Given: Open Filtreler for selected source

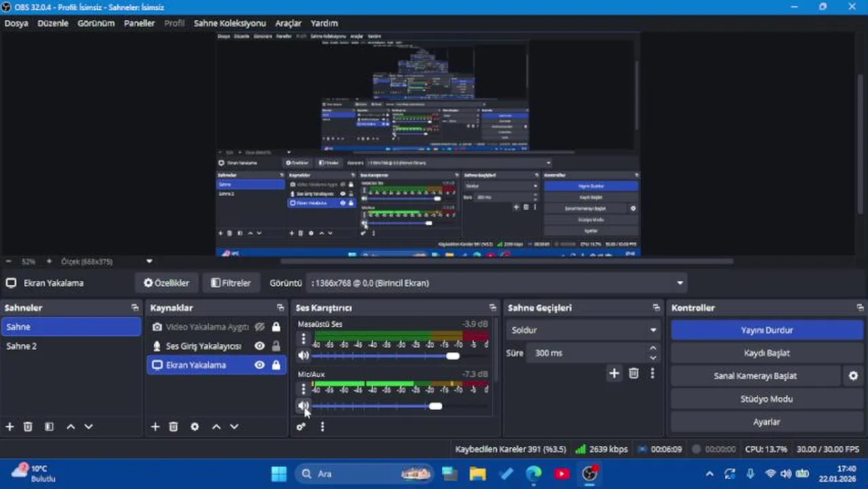Looking at the screenshot, I should [231, 283].
